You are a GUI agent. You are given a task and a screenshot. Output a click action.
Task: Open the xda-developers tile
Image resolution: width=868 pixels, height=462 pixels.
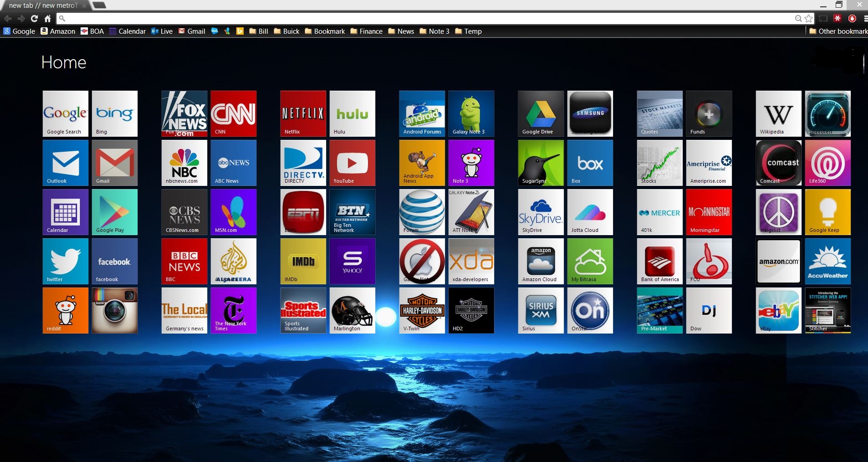pyautogui.click(x=471, y=261)
